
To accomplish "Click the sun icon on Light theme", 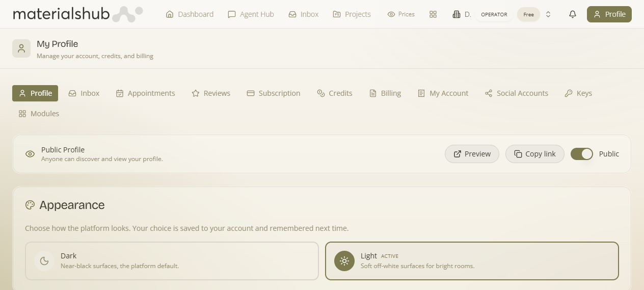I will coord(344,261).
